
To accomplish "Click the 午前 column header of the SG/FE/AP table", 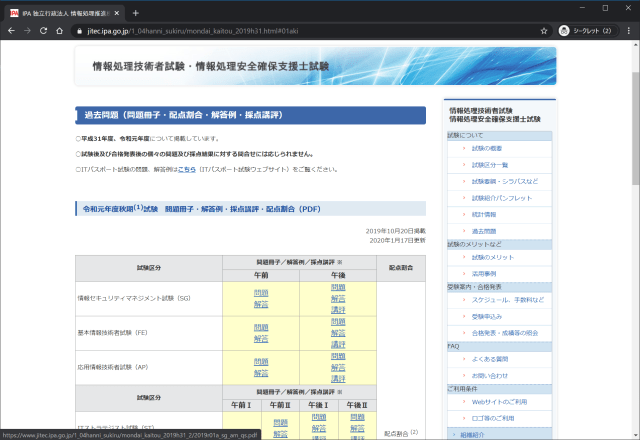I will pyautogui.click(x=261, y=275).
